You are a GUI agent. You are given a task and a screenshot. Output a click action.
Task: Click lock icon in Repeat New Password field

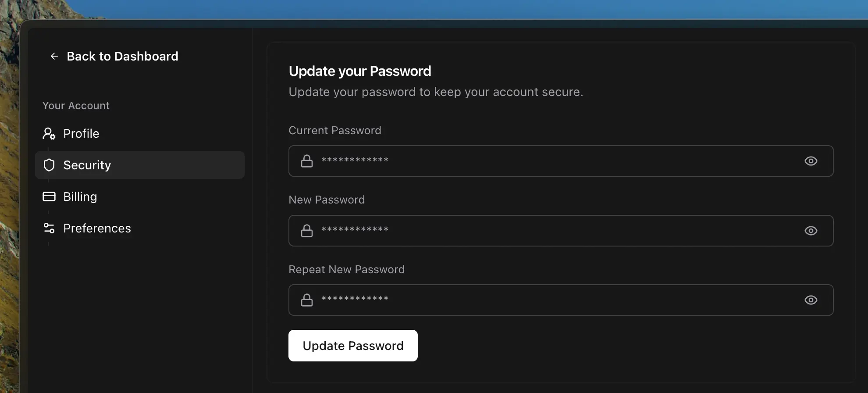coord(307,300)
